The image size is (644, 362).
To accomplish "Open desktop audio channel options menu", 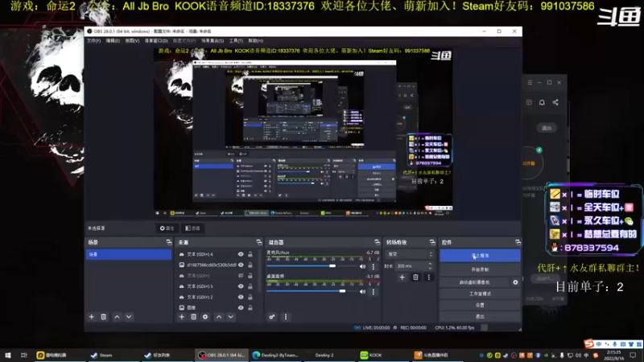I will [374, 292].
